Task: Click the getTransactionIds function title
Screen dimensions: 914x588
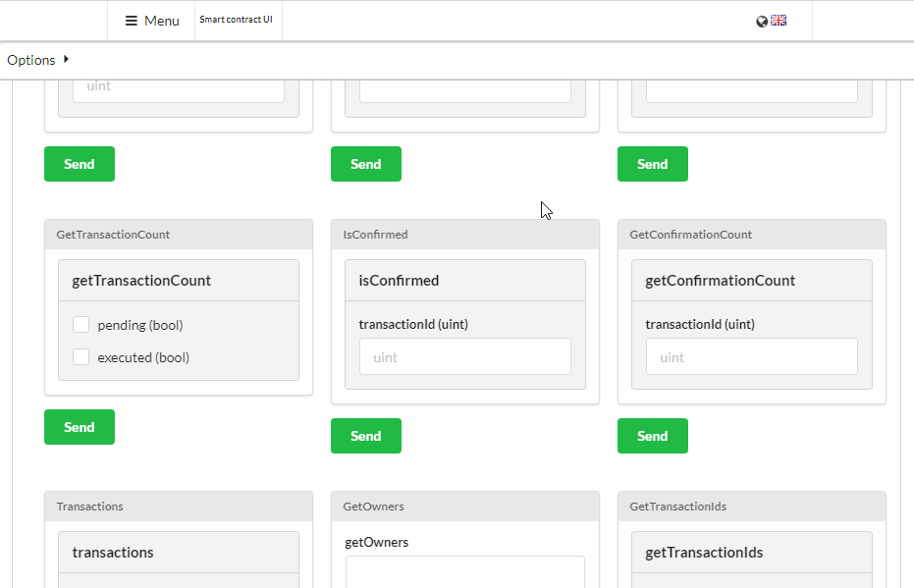Action: click(x=704, y=553)
